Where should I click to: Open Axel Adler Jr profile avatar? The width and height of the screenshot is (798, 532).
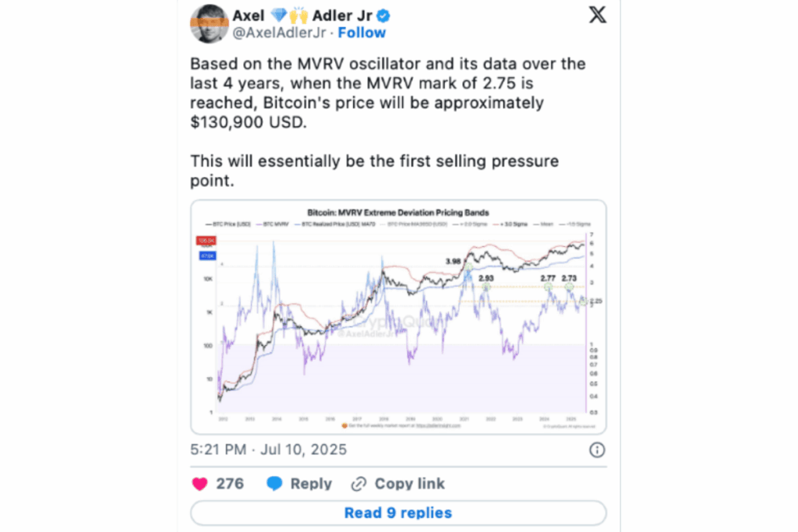click(209, 24)
